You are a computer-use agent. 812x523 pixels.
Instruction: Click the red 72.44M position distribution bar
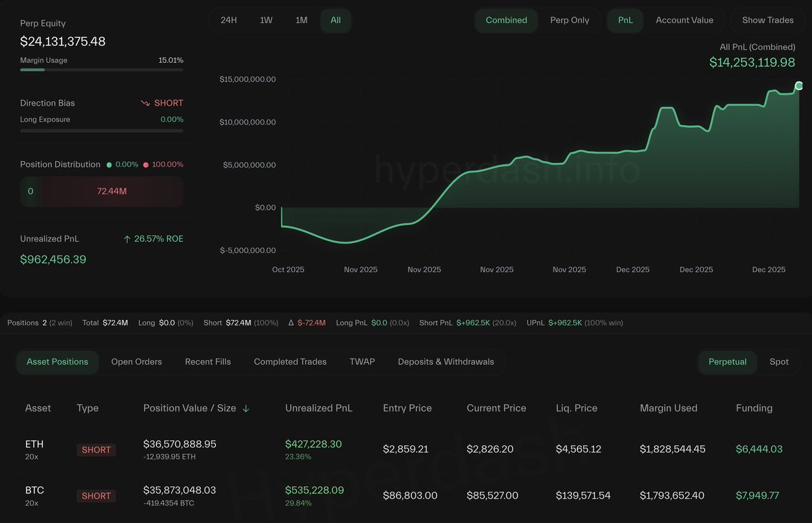(112, 192)
